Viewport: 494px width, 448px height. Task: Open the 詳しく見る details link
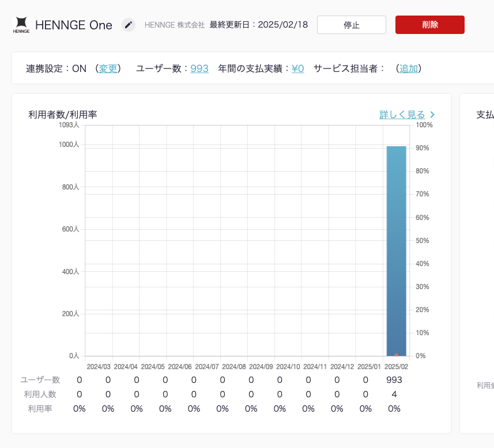point(402,115)
